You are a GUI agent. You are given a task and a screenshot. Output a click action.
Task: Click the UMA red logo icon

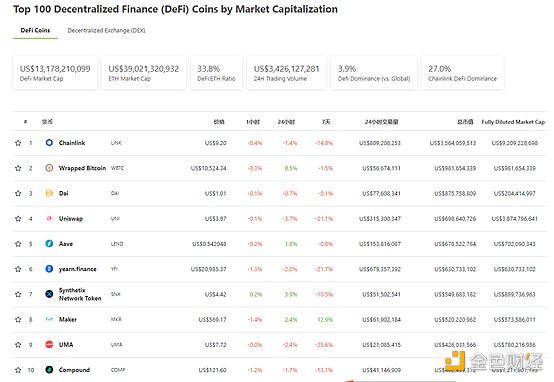pyautogui.click(x=49, y=344)
